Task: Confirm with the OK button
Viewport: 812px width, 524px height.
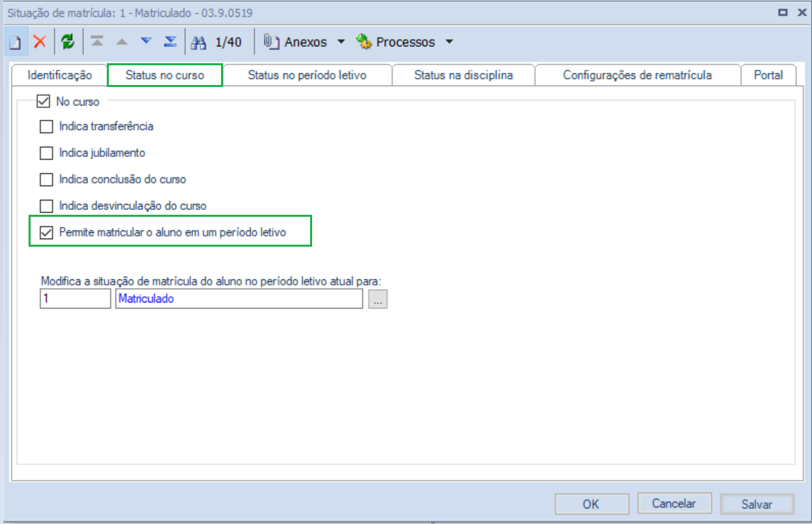Action: pyautogui.click(x=592, y=504)
